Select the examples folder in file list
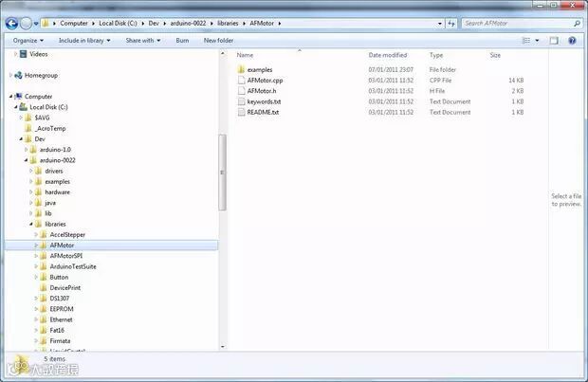Viewport: 588px width, 382px height. [x=260, y=70]
